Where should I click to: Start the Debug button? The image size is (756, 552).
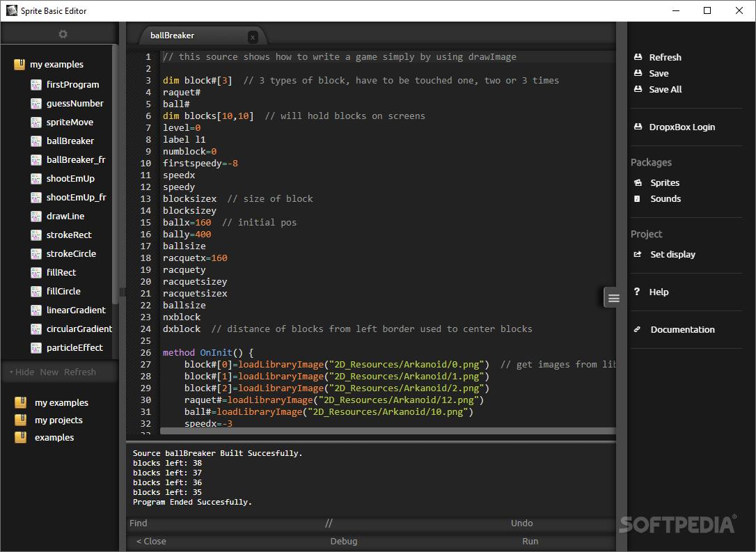coord(344,542)
